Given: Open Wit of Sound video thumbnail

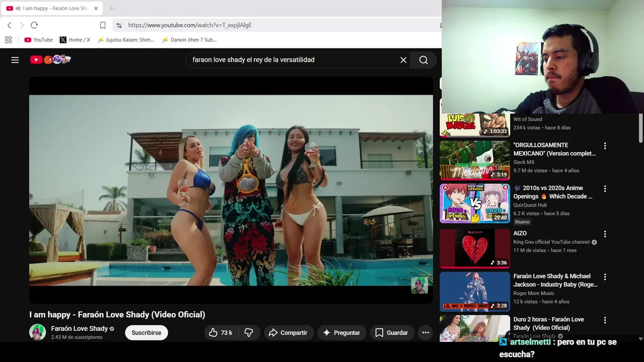Looking at the screenshot, I should pyautogui.click(x=475, y=125).
